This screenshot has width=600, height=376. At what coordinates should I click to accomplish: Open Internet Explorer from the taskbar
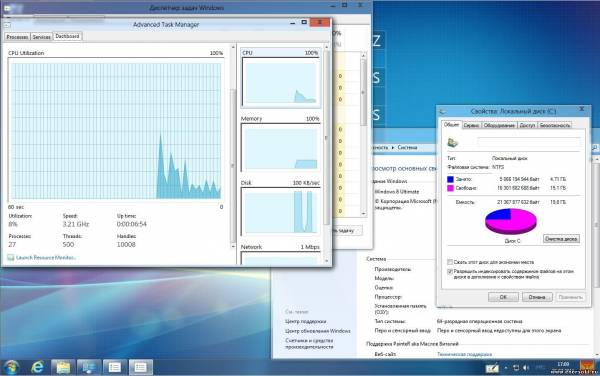tap(37, 367)
